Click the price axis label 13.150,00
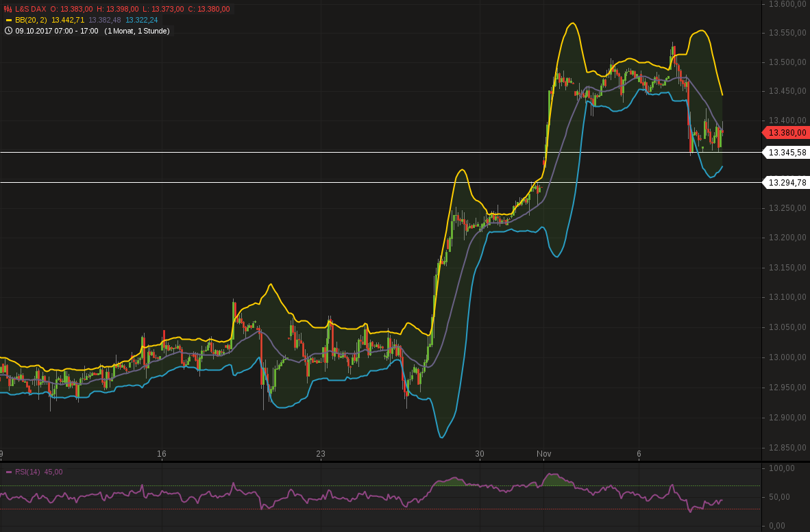The width and height of the screenshot is (810, 532). (787, 268)
